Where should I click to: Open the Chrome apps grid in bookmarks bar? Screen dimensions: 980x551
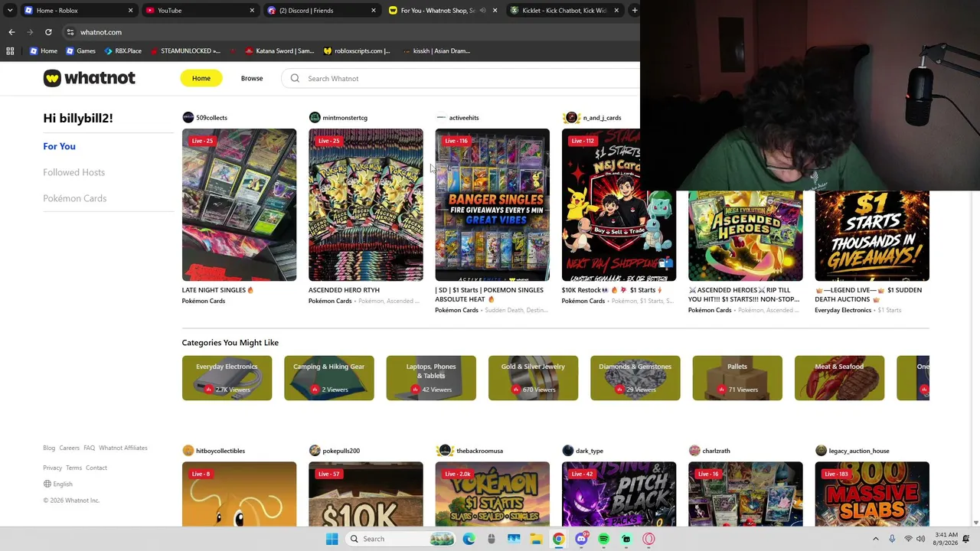(10, 51)
